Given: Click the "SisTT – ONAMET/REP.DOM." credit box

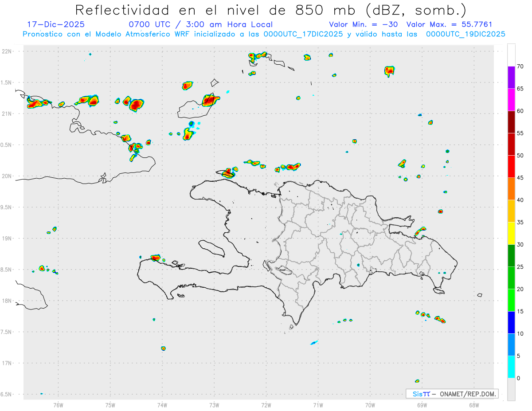Looking at the screenshot, I should (452, 394).
